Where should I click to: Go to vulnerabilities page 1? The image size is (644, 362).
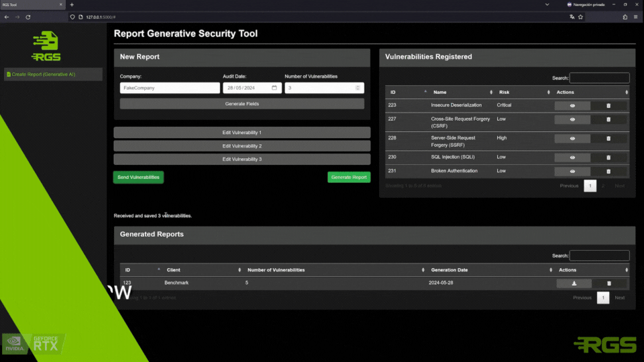tap(590, 186)
